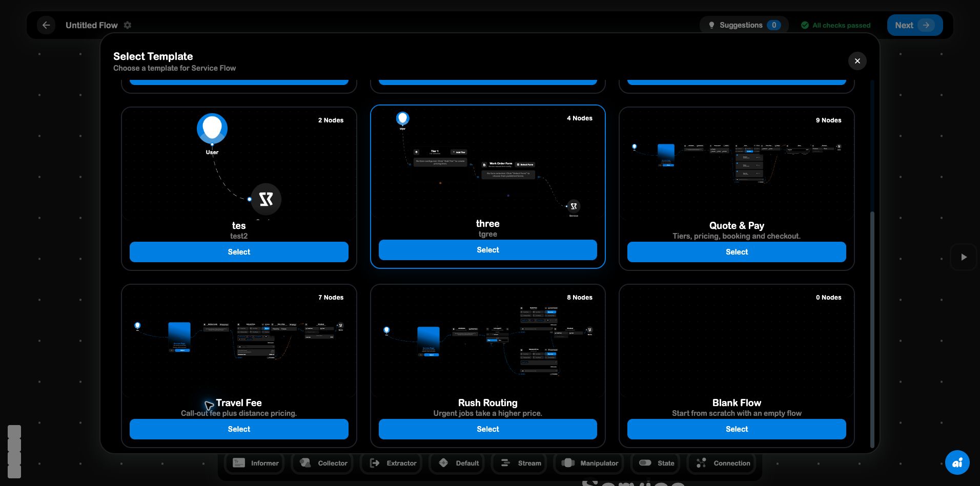Click the Connection node icon

tap(701, 463)
